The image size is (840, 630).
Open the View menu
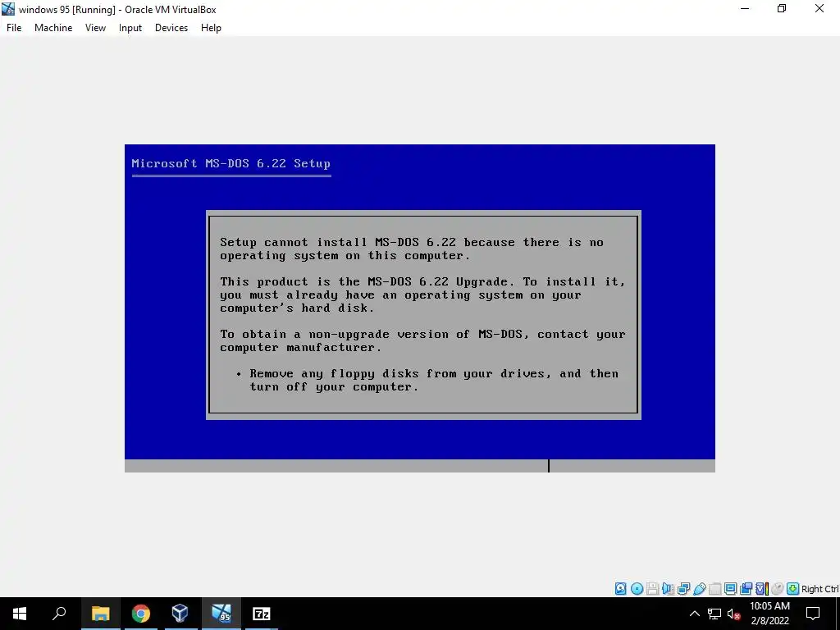click(95, 28)
